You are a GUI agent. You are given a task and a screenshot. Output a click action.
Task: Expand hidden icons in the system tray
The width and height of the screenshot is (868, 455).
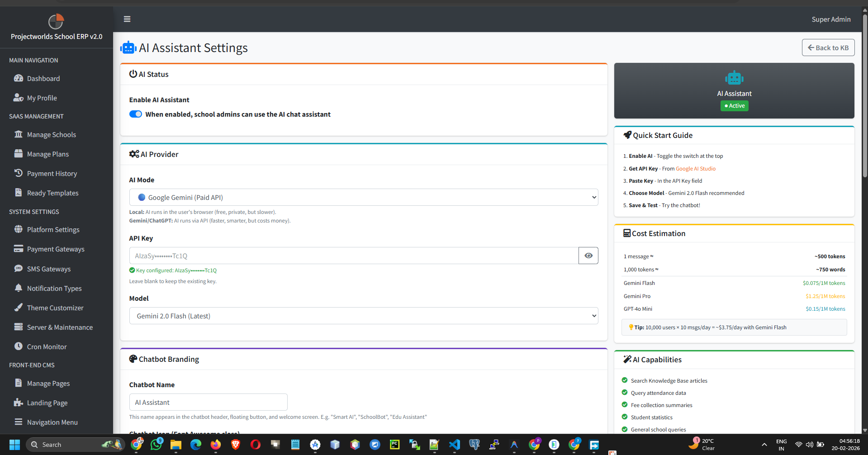coord(764,445)
